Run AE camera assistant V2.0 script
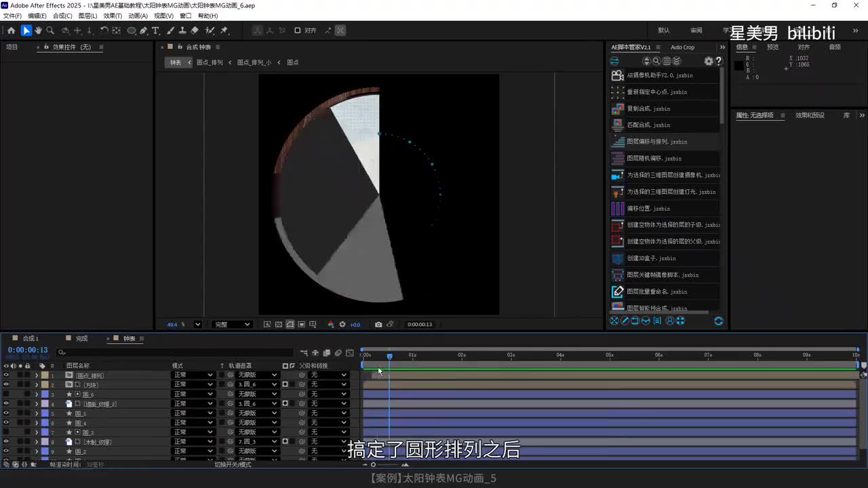868x488 pixels. pos(665,75)
